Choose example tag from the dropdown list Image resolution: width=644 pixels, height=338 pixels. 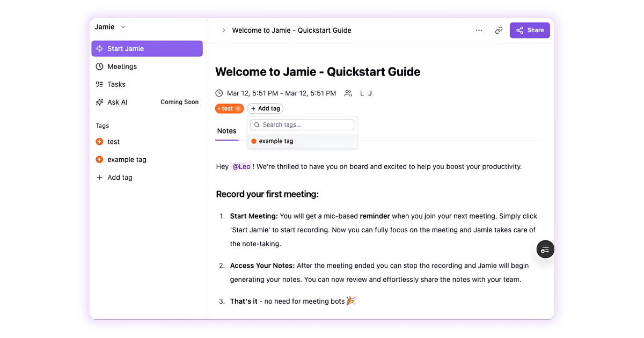click(302, 141)
